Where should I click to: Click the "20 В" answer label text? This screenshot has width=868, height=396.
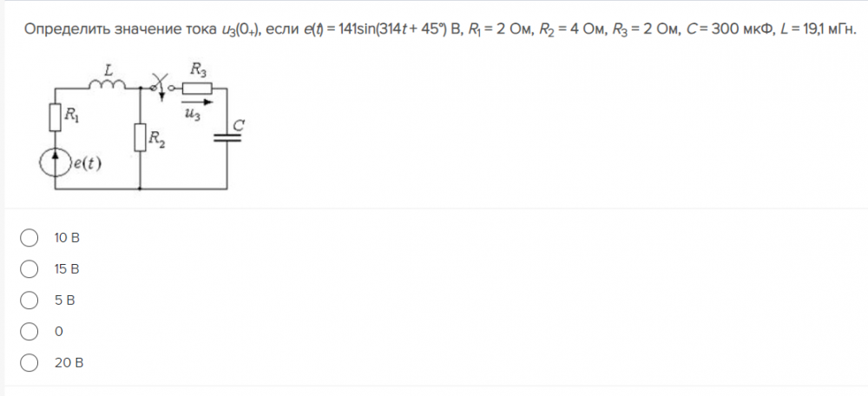click(x=68, y=363)
